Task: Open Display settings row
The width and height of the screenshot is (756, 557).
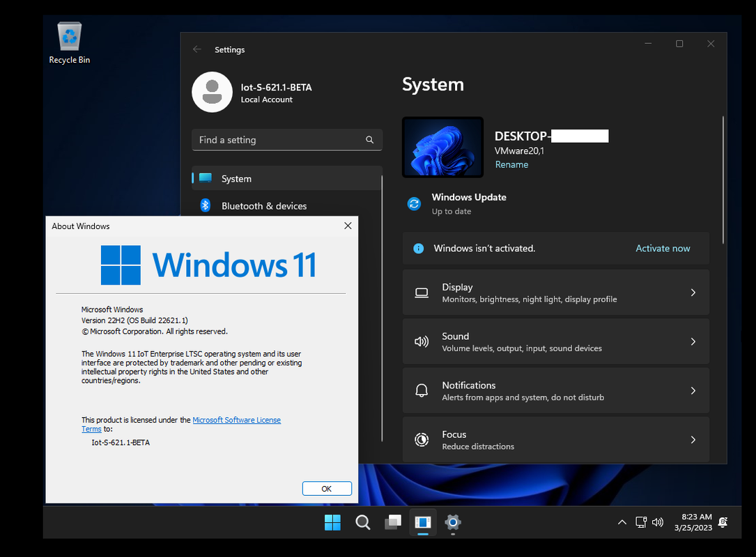Action: coord(555,292)
